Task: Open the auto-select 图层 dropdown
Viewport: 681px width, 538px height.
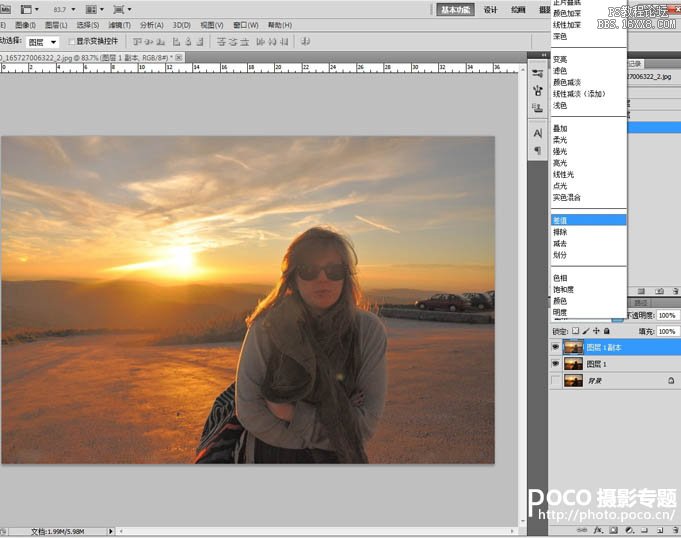Action: [x=42, y=42]
